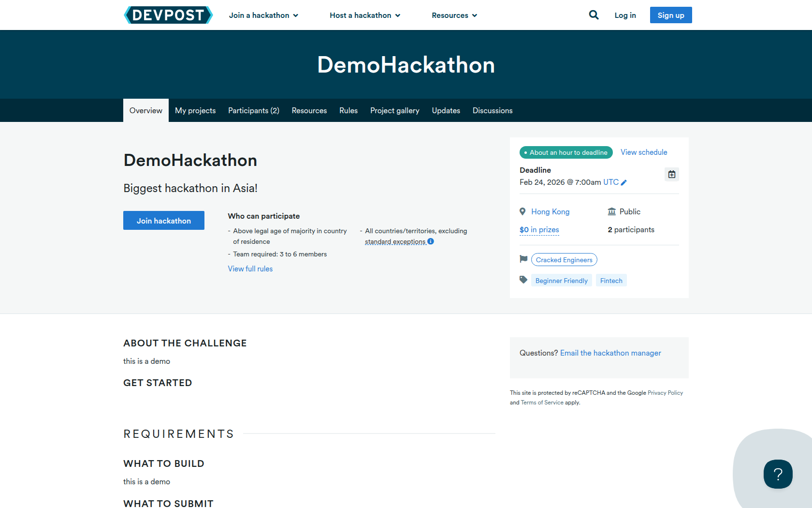The image size is (812, 508).
Task: Open the View schedule link
Action: point(644,152)
